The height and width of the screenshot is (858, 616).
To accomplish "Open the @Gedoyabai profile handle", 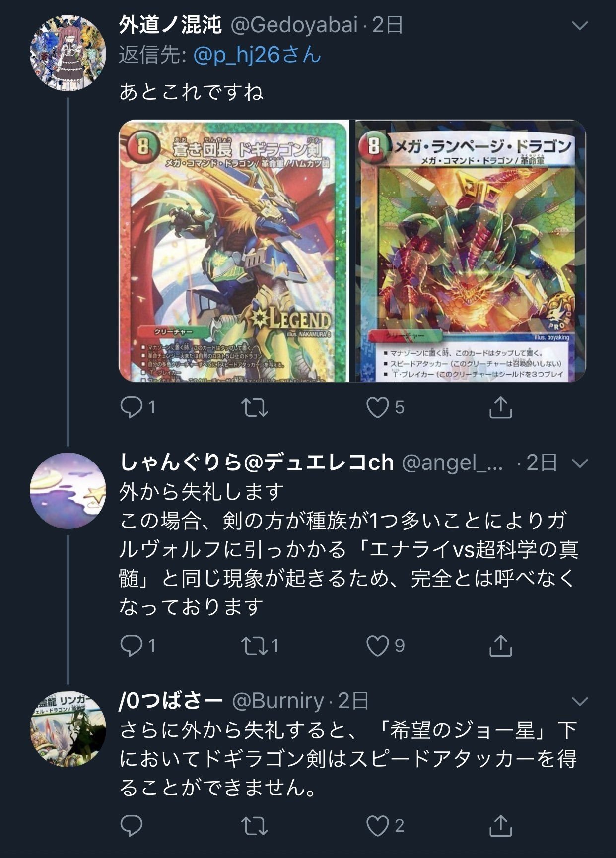I will [x=294, y=25].
